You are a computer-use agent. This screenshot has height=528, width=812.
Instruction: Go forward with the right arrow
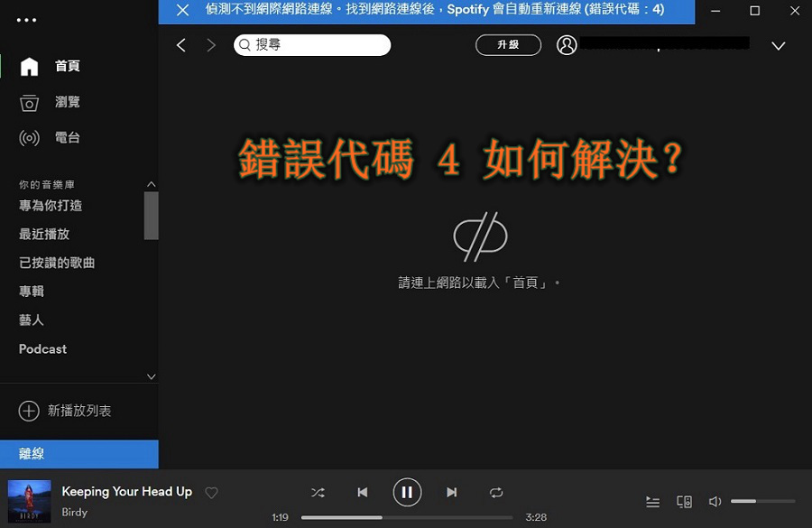point(211,45)
